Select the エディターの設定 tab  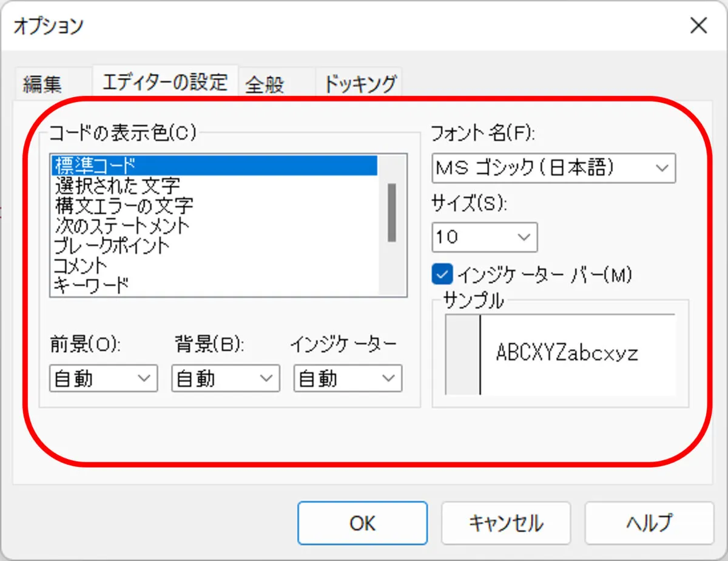coord(165,81)
